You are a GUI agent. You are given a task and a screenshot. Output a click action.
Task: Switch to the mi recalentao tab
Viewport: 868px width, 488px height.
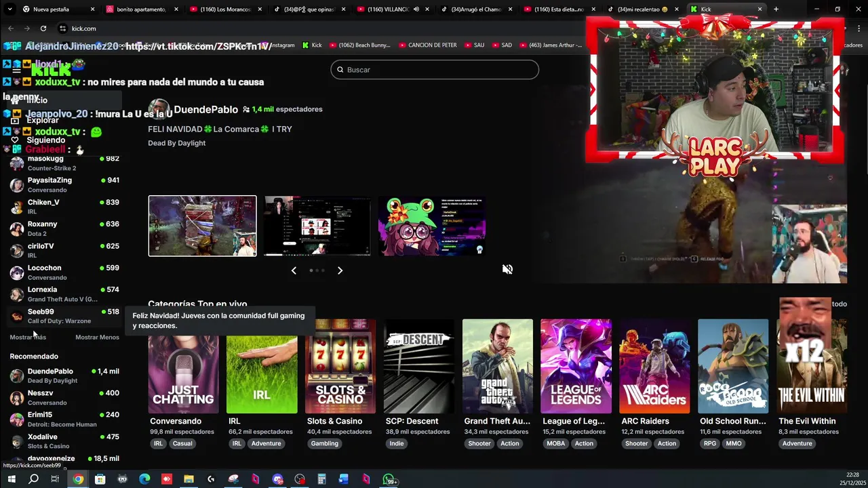pos(642,9)
